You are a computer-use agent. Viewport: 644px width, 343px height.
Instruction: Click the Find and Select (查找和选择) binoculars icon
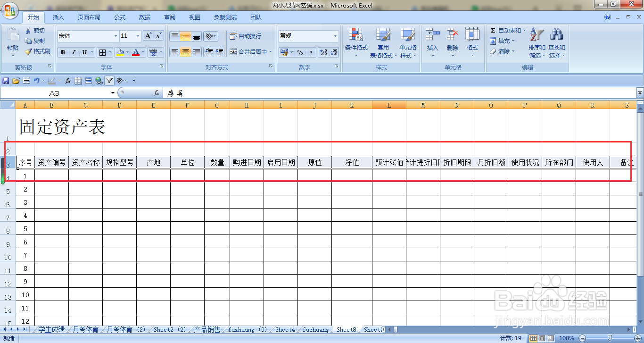(x=557, y=35)
